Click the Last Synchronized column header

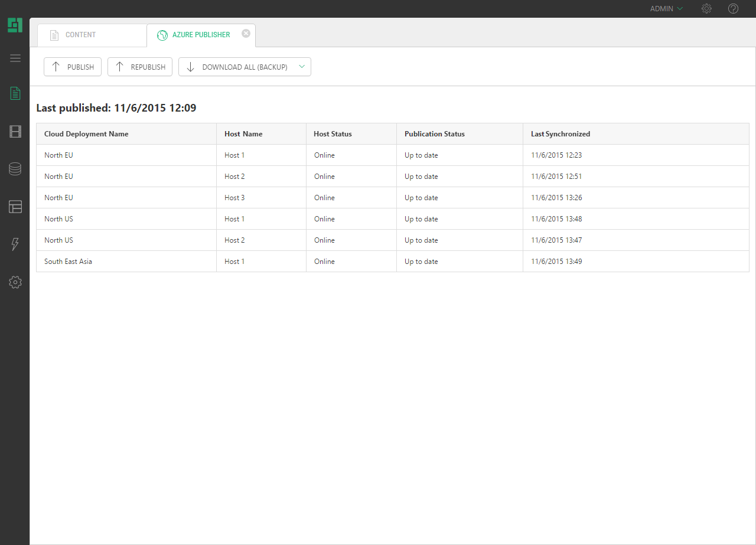pos(560,134)
